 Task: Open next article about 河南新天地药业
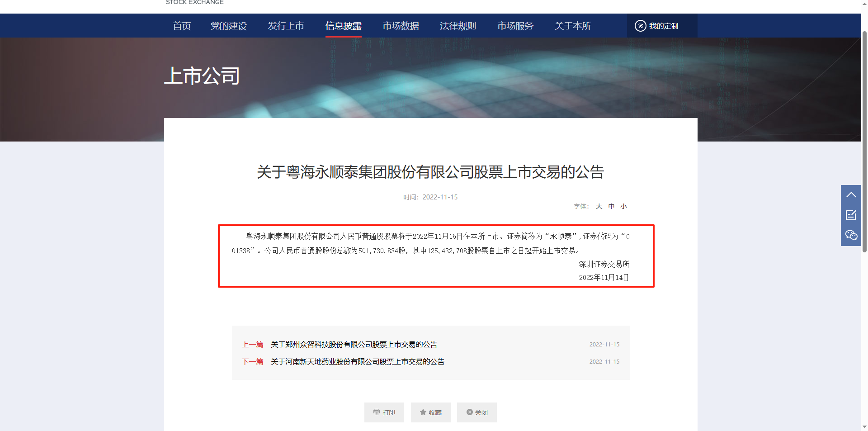[358, 362]
